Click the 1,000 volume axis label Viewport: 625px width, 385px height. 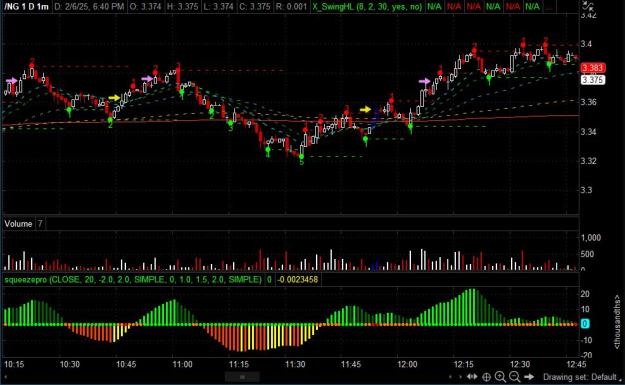coord(591,238)
